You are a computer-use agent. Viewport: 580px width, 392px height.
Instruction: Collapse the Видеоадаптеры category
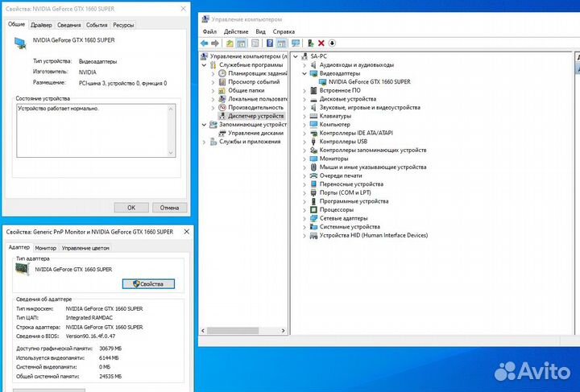point(304,73)
